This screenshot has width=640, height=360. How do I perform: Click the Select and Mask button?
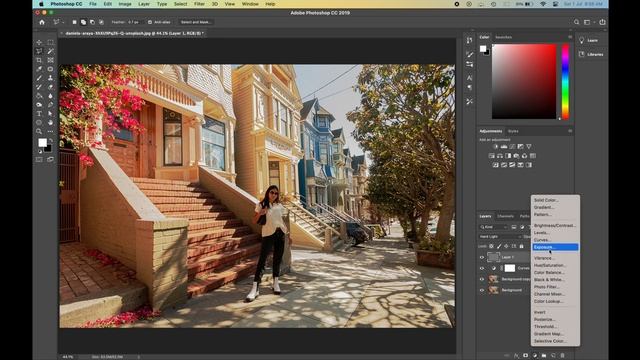[196, 22]
